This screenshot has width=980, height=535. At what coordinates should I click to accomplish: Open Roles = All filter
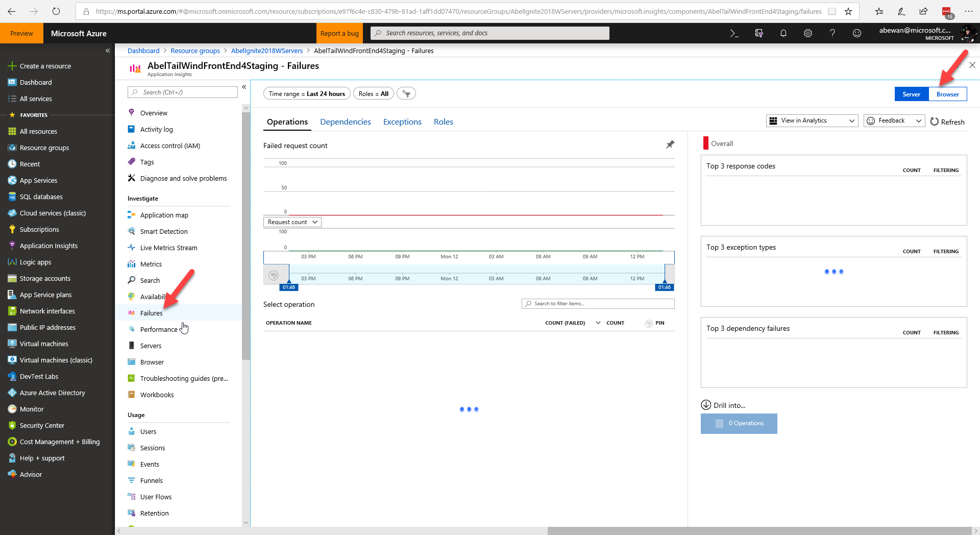(374, 93)
